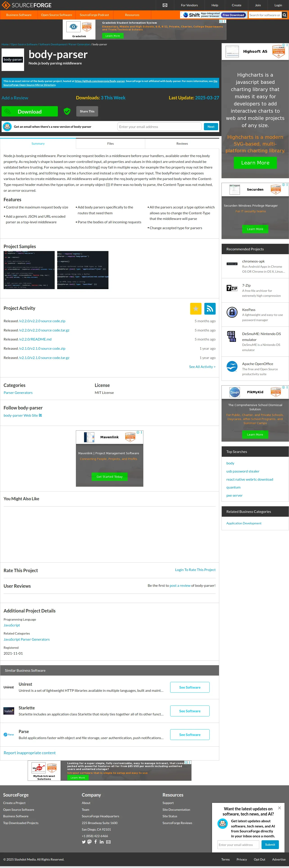Click the Open Source Software breadcrumb
Viewport: 289px width, 868px height.
(24, 44)
